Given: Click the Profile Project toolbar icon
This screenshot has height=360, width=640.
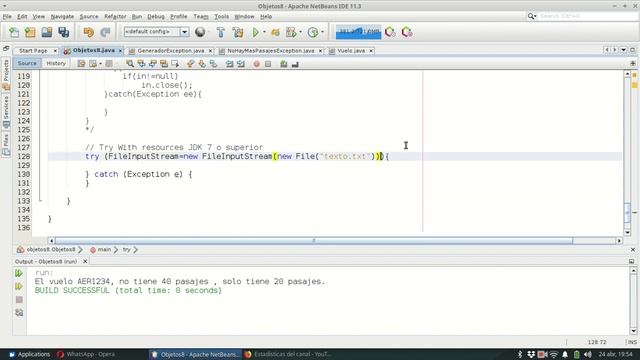Looking at the screenshot, I should click(291, 32).
